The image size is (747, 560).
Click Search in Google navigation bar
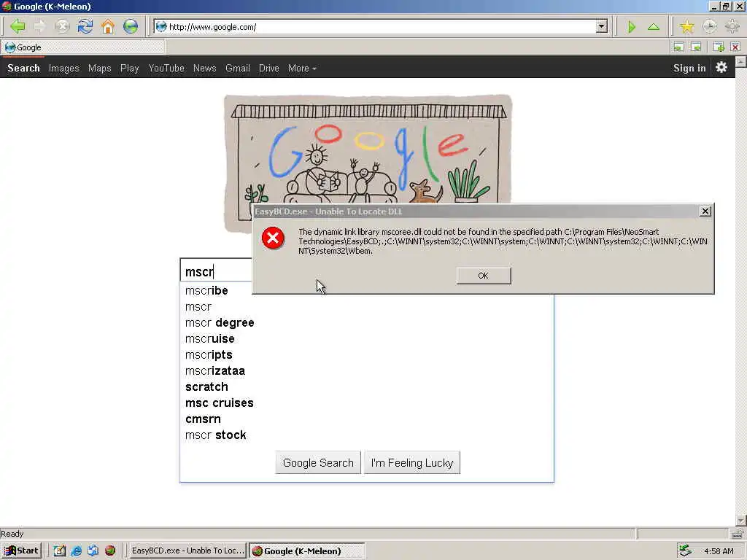pyautogui.click(x=23, y=68)
